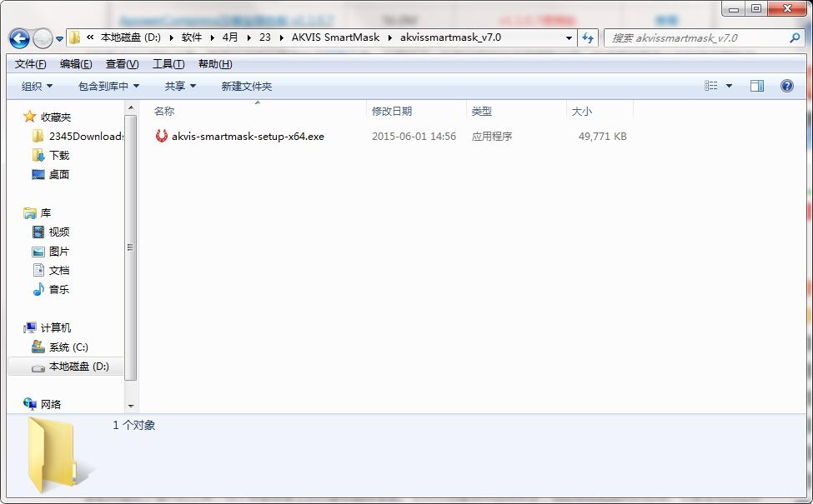Viewport: 813px width, 504px height.
Task: Click file date 2015-06-01 14:56
Action: click(x=414, y=137)
